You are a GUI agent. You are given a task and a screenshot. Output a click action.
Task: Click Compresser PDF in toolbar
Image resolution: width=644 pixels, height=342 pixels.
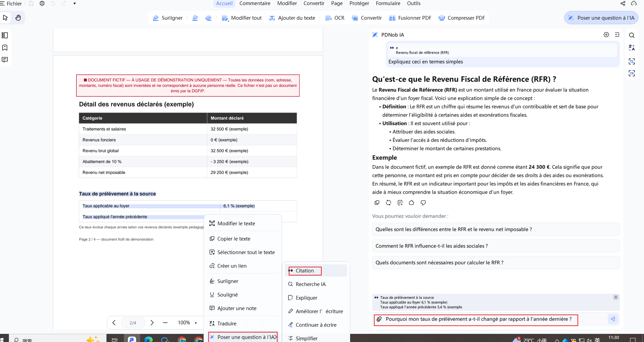[x=462, y=18]
